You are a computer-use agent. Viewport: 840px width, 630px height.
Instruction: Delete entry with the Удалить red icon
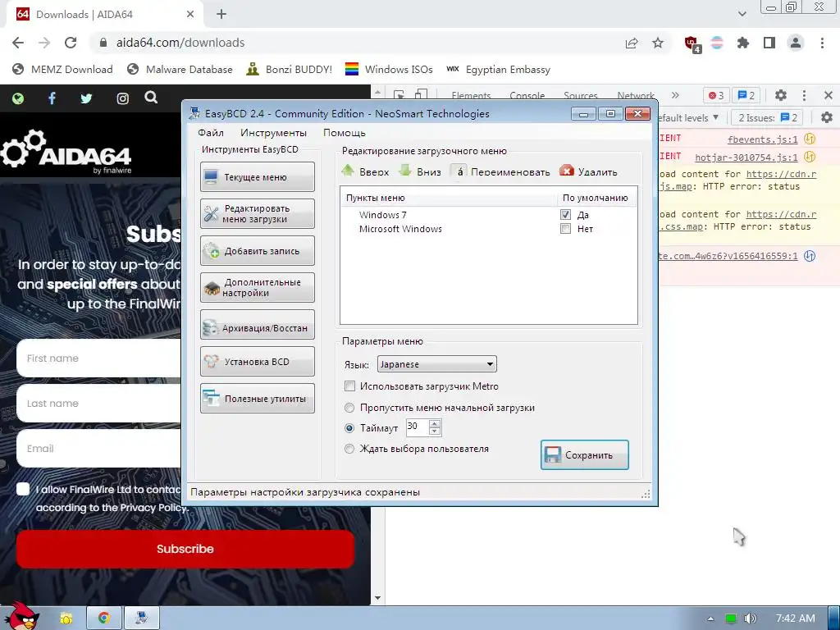[566, 171]
